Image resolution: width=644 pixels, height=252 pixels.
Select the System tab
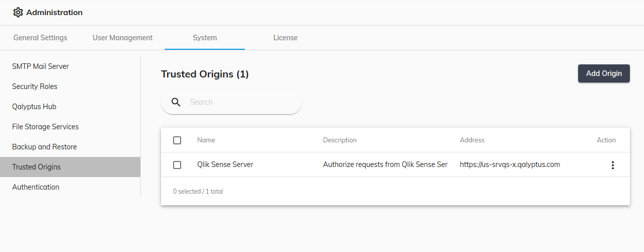pos(205,38)
